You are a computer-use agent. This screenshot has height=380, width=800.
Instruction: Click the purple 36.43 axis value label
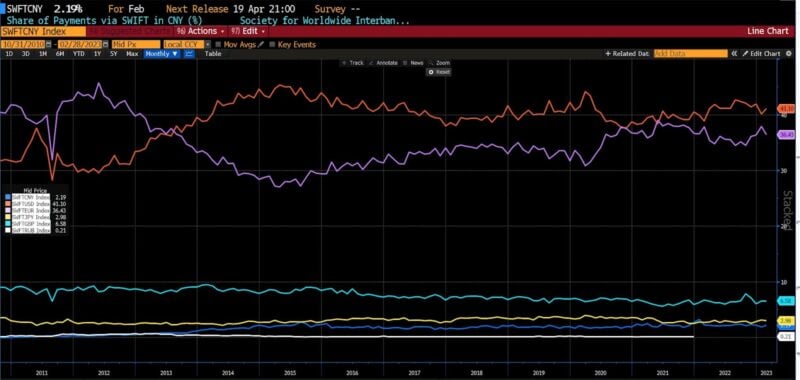(786, 135)
